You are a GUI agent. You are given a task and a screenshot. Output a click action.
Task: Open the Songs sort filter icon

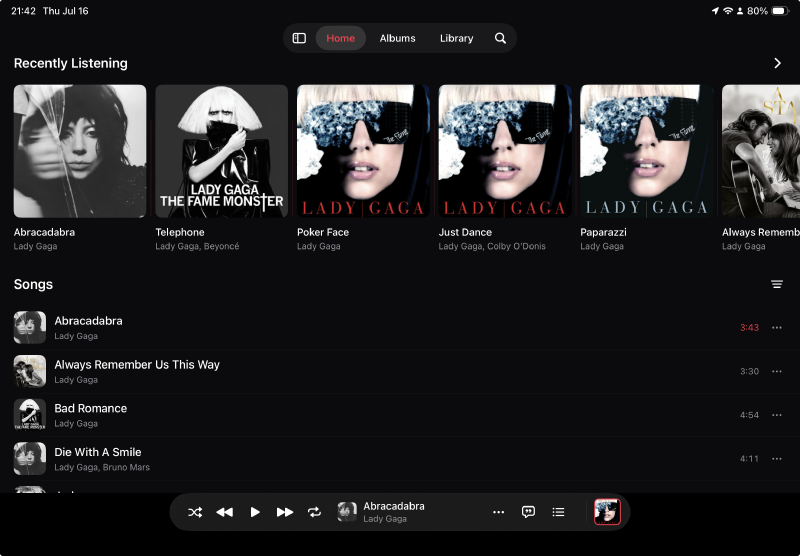(777, 284)
